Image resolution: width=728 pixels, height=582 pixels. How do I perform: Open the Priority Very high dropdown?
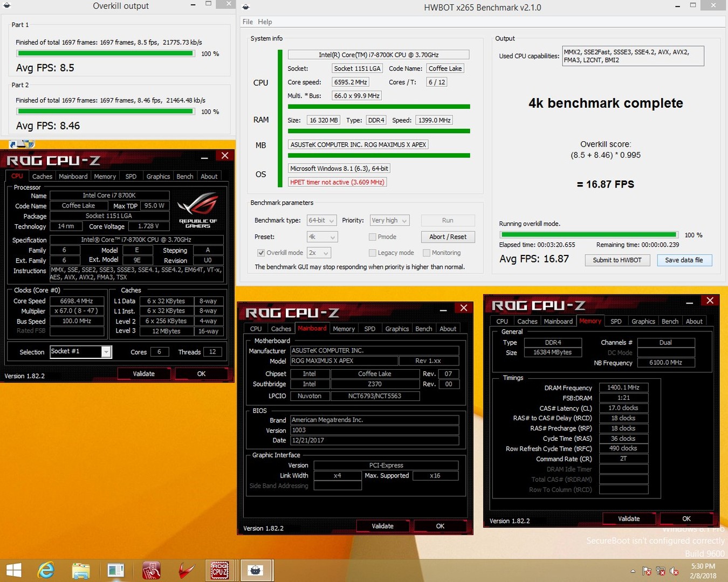pos(389,220)
